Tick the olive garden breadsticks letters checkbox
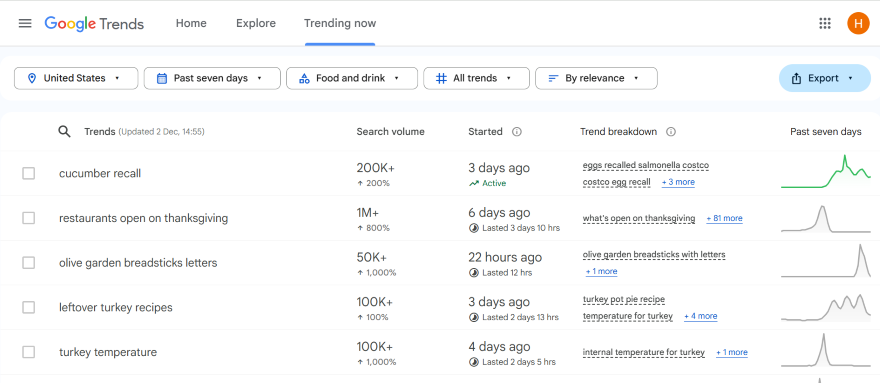 click(29, 263)
